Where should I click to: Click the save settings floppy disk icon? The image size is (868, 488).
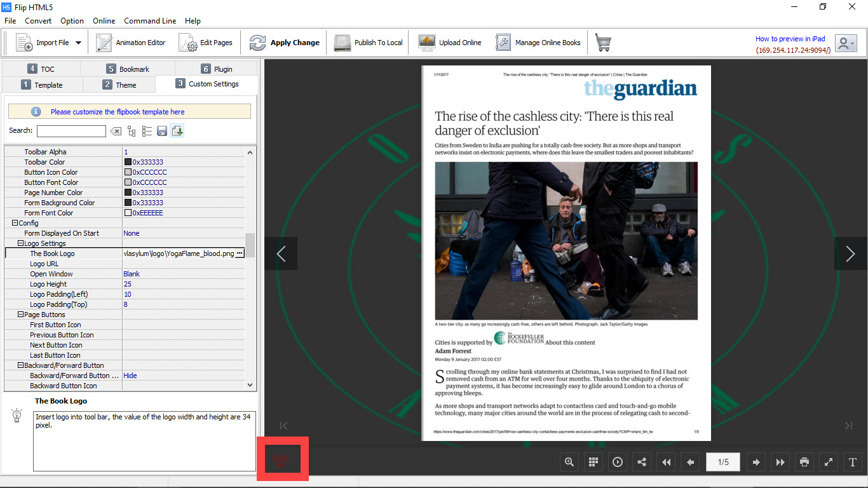coord(162,131)
